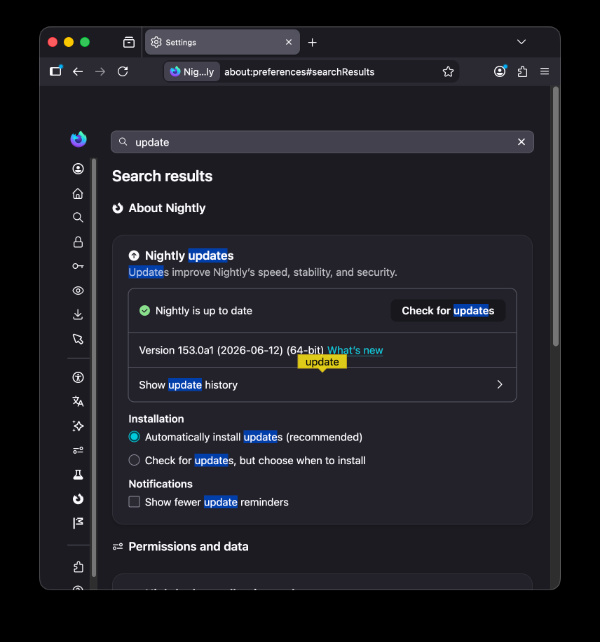Open the padlock privacy category icon
Viewport: 600px width, 642px height.
(78, 242)
